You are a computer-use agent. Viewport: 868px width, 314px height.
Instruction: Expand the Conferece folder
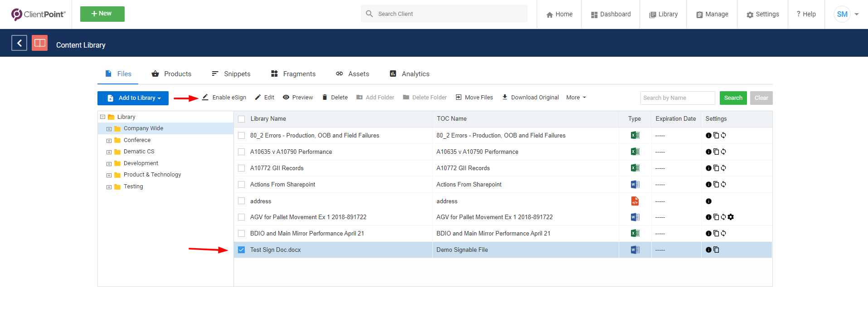click(109, 141)
